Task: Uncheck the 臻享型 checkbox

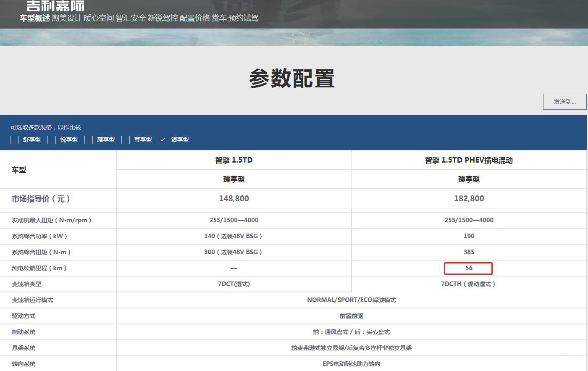Action: coord(163,140)
